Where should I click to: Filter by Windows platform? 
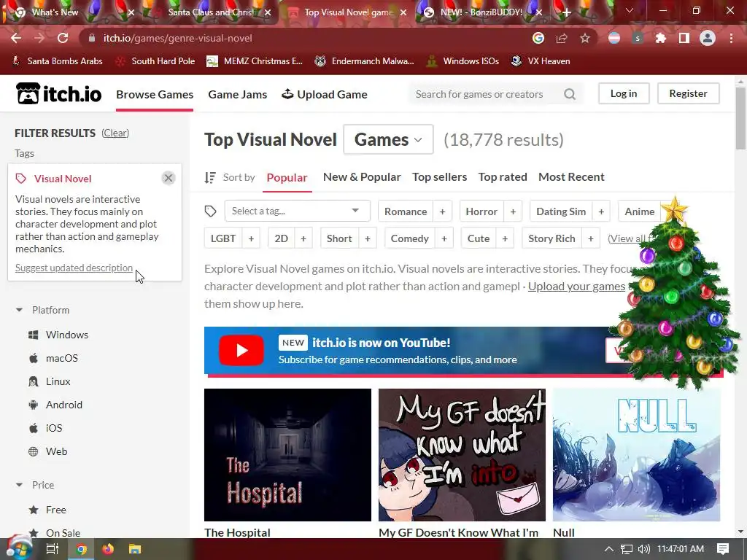(67, 335)
